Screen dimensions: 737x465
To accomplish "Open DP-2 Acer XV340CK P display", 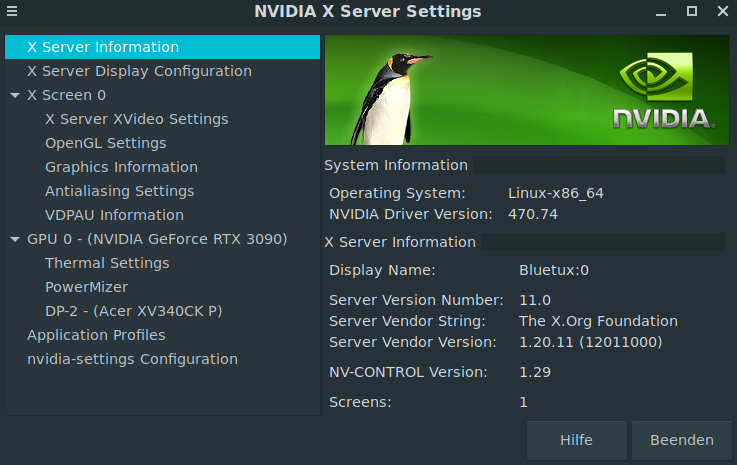I will point(133,311).
